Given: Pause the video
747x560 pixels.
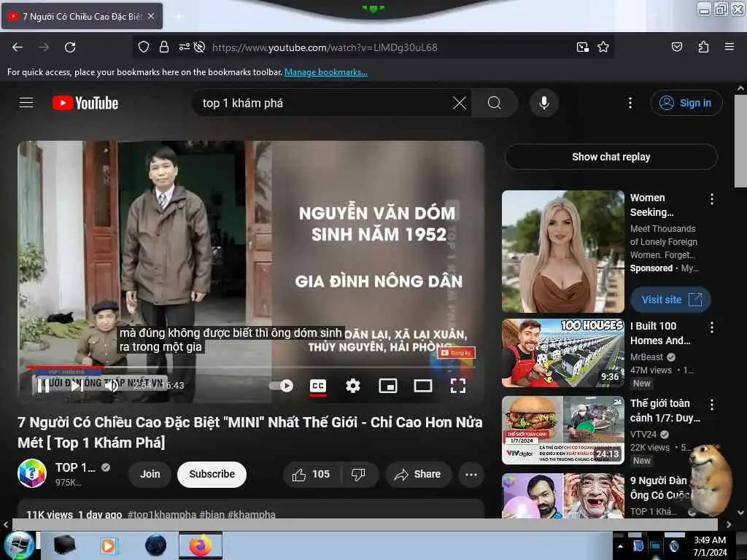Looking at the screenshot, I should tap(43, 386).
